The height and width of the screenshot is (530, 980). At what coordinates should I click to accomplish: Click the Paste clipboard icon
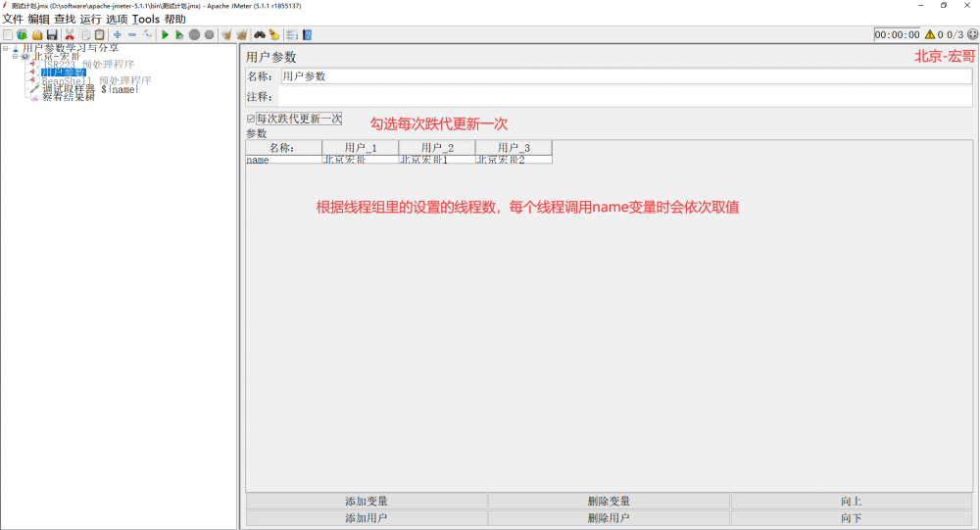99,35
